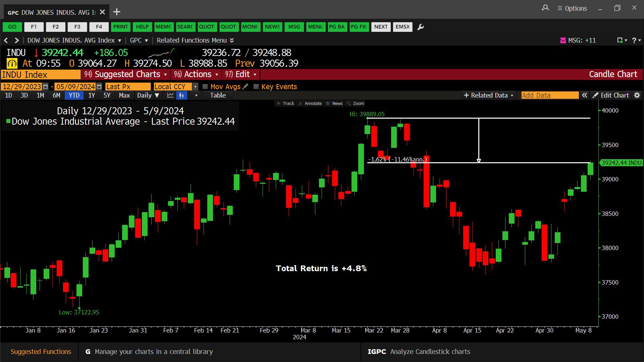Activate the chart Zoom tool
The width and height of the screenshot is (644, 362).
coord(355,104)
